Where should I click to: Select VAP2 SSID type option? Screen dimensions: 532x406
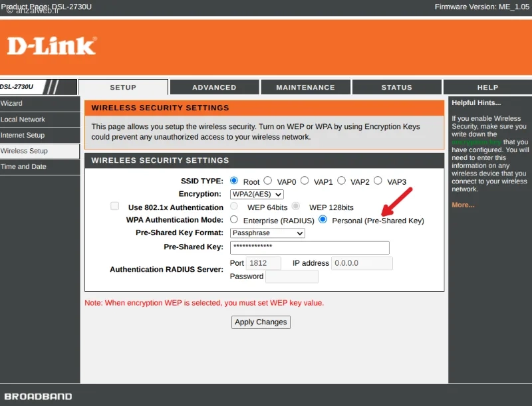pos(341,181)
